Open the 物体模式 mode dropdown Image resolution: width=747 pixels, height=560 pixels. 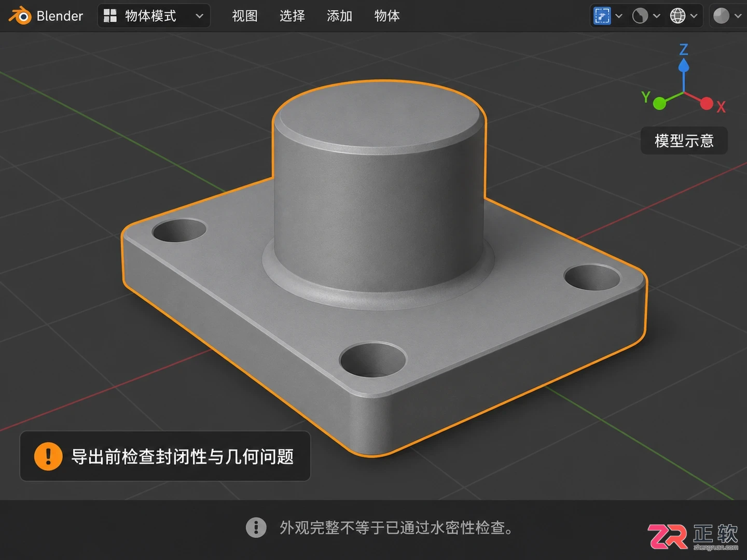[154, 16]
